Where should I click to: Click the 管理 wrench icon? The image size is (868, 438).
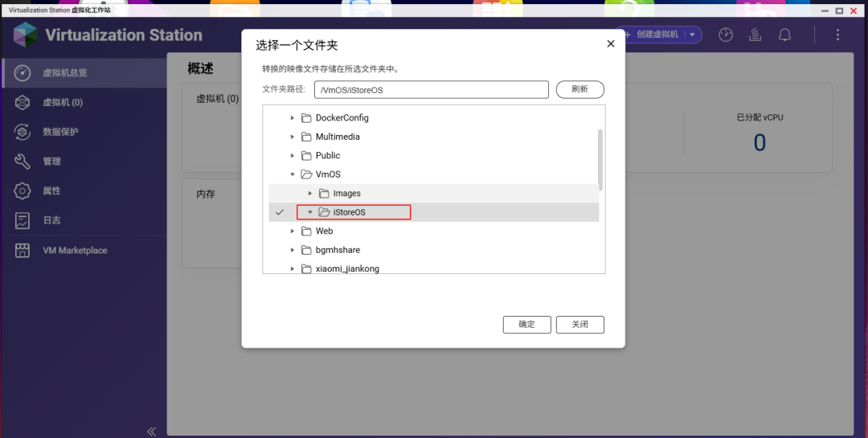(x=23, y=161)
